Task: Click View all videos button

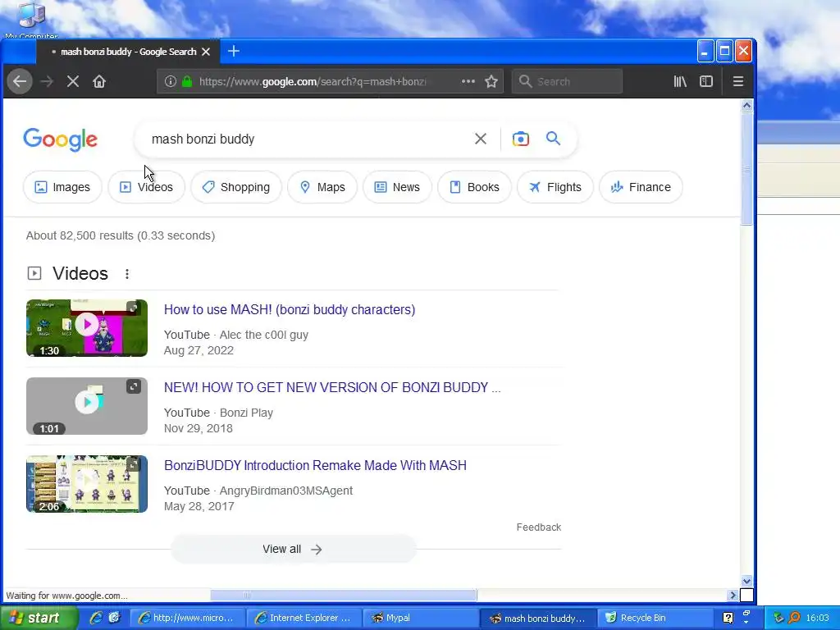Action: coord(293,549)
